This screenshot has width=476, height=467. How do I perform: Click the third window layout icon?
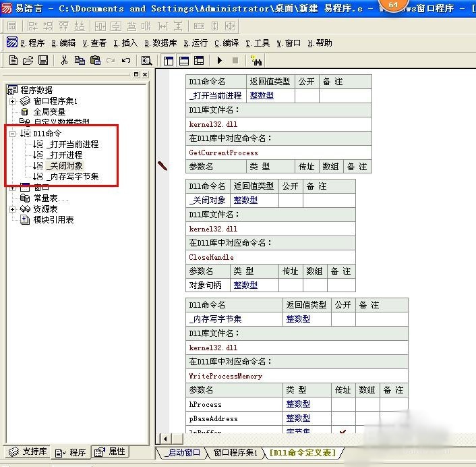(x=199, y=61)
